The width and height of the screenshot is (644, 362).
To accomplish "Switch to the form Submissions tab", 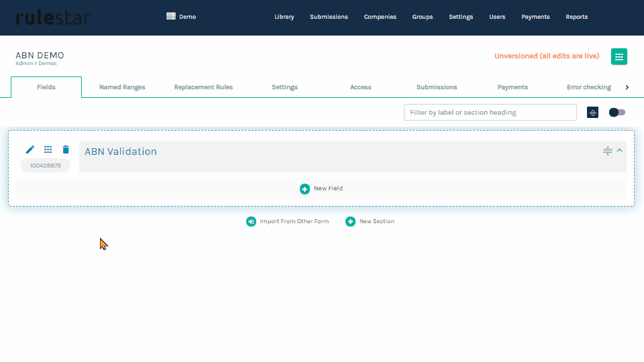I will (437, 87).
